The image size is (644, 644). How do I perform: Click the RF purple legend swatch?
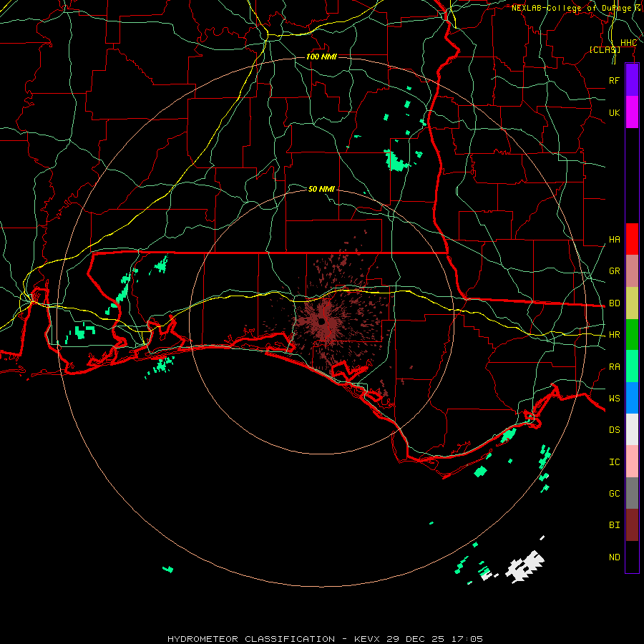(632, 80)
